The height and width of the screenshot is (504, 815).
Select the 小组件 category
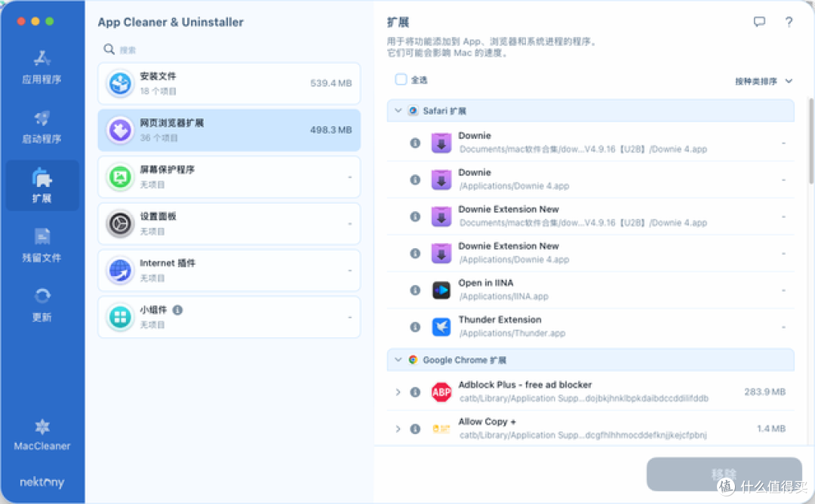tap(229, 317)
